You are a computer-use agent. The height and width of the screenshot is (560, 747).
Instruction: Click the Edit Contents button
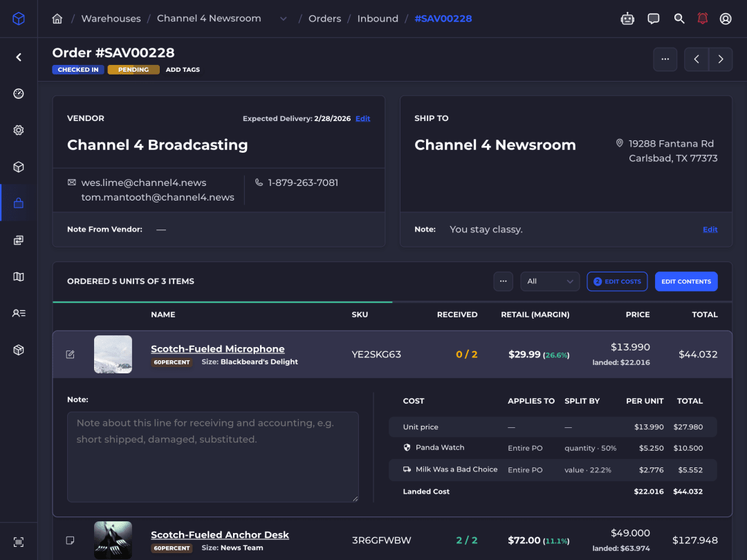click(x=686, y=281)
